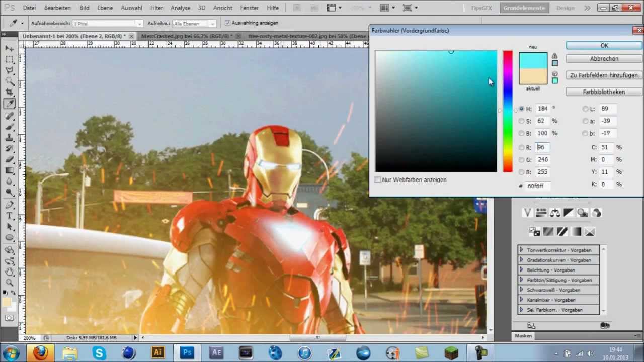644x362 pixels.
Task: Select the Zoom magnifier tool
Action: pyautogui.click(x=9, y=283)
